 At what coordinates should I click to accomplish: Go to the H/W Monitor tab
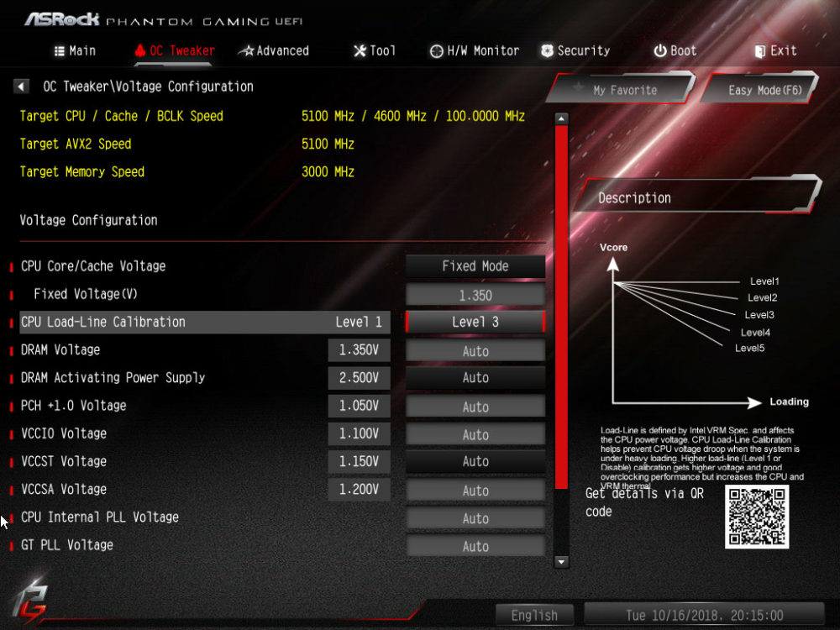click(475, 51)
